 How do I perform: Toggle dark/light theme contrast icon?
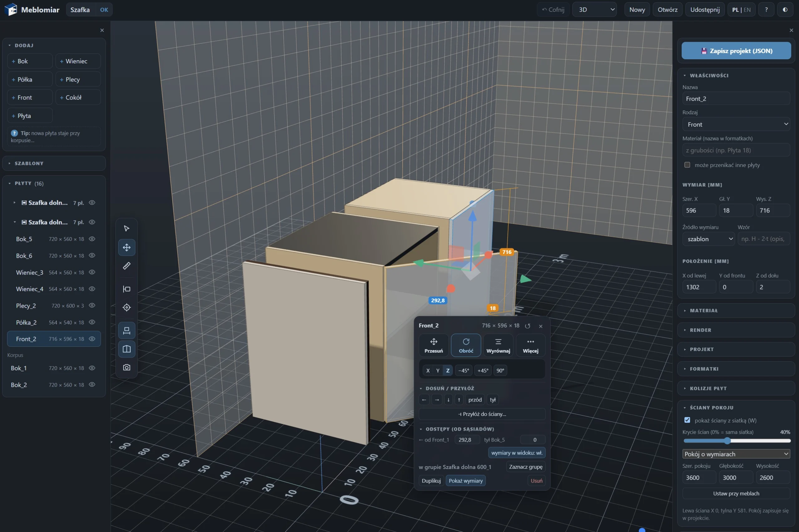[x=785, y=9]
